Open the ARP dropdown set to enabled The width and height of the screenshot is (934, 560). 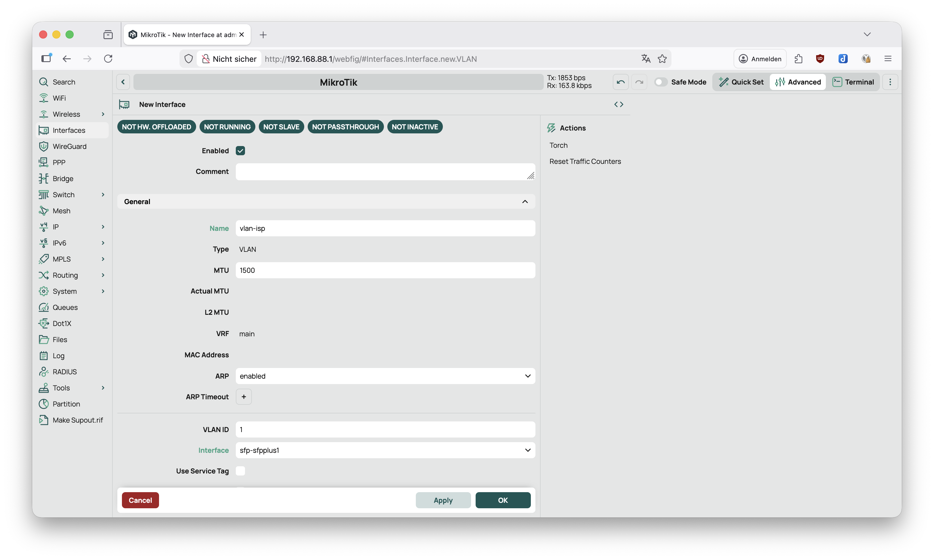385,376
